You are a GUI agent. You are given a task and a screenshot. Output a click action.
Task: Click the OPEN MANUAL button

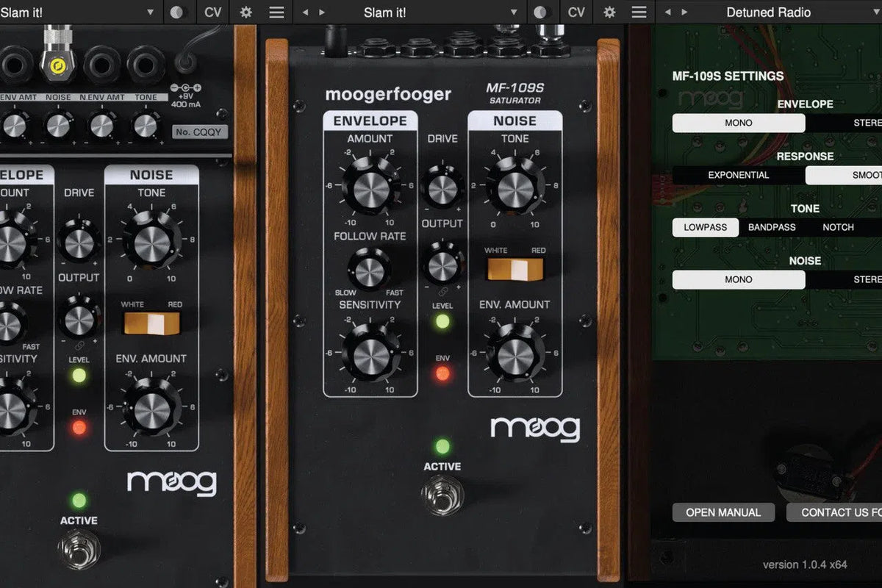tap(723, 512)
